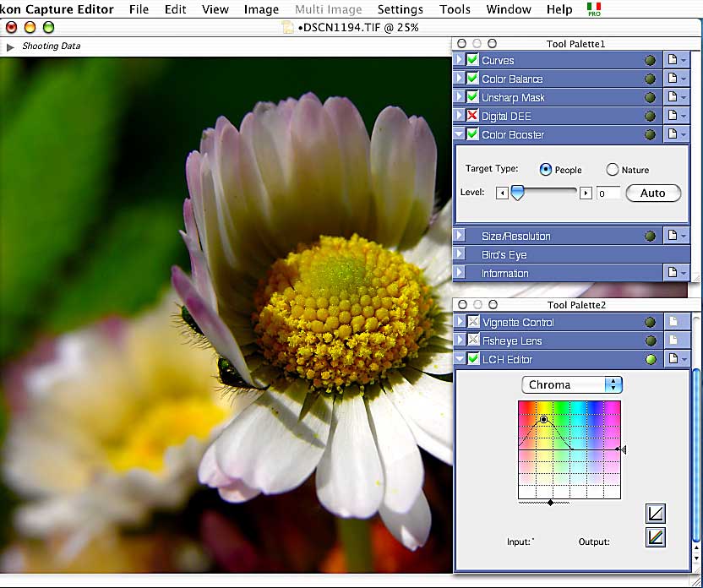Click the Color Booster Level slider thumb
Image resolution: width=703 pixels, height=588 pixels.
(518, 193)
